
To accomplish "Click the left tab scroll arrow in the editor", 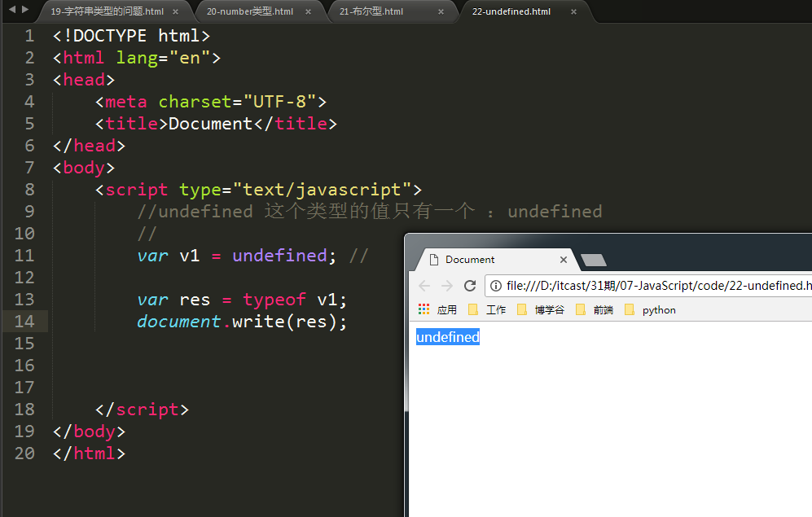I will (x=12, y=9).
